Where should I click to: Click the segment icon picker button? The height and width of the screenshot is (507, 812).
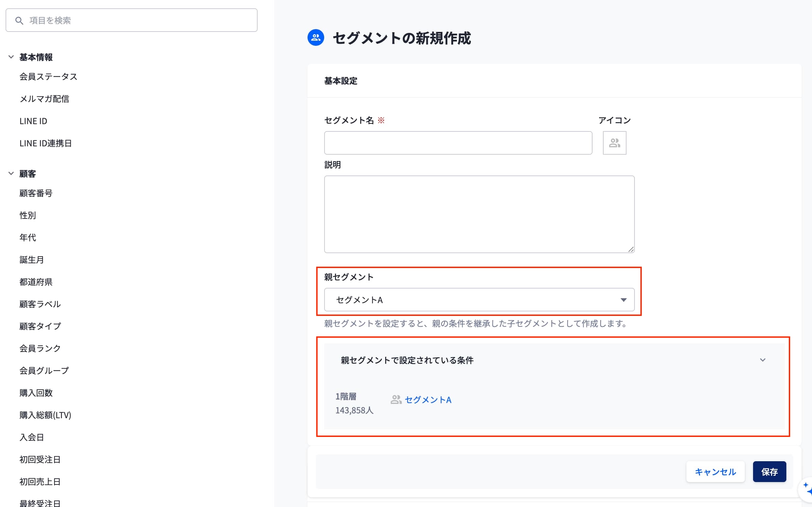pos(614,143)
